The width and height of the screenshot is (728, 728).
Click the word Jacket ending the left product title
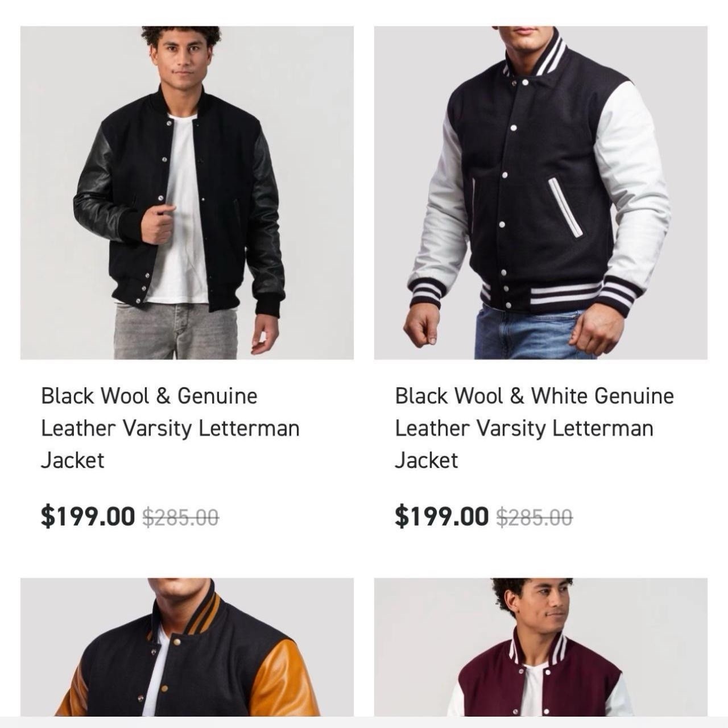pos(72,460)
